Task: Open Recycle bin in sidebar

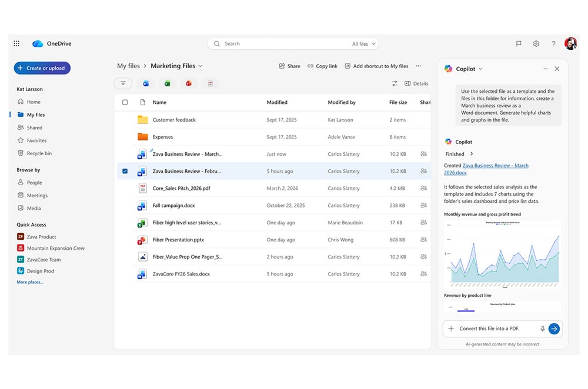Action: pyautogui.click(x=35, y=153)
